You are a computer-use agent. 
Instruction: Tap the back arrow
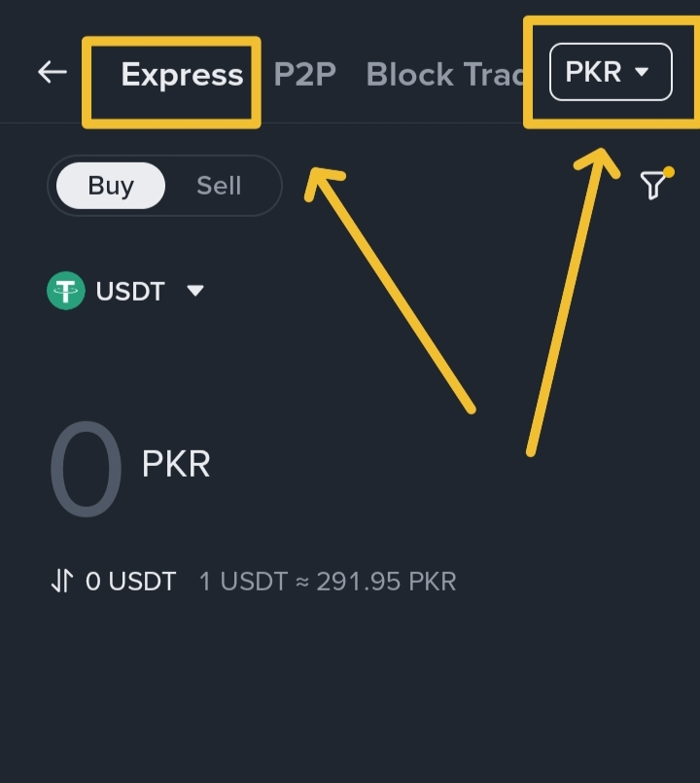tap(52, 72)
